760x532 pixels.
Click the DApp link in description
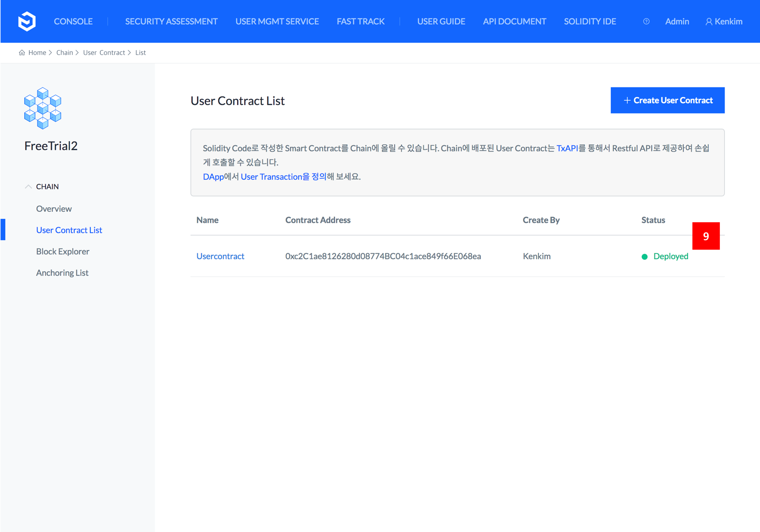213,176
